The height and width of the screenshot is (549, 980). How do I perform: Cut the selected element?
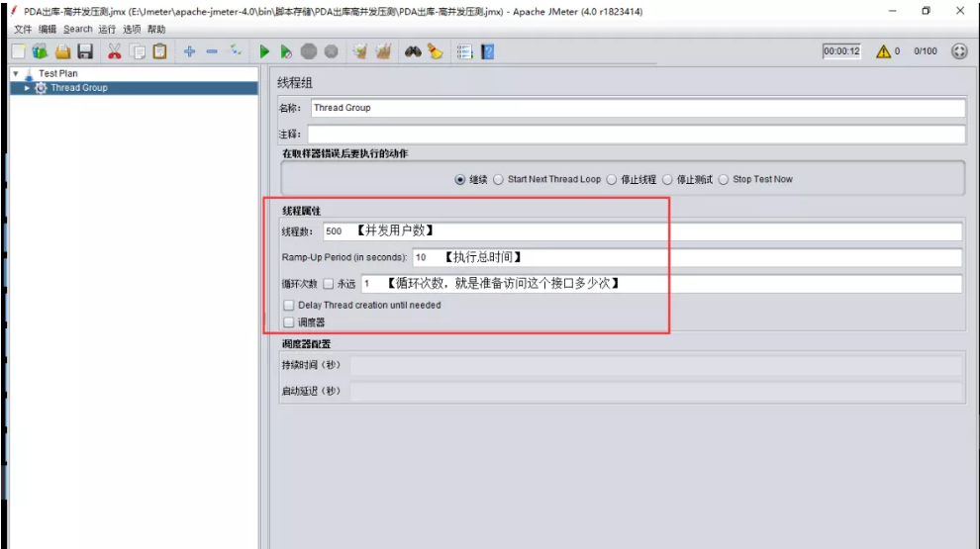point(114,51)
